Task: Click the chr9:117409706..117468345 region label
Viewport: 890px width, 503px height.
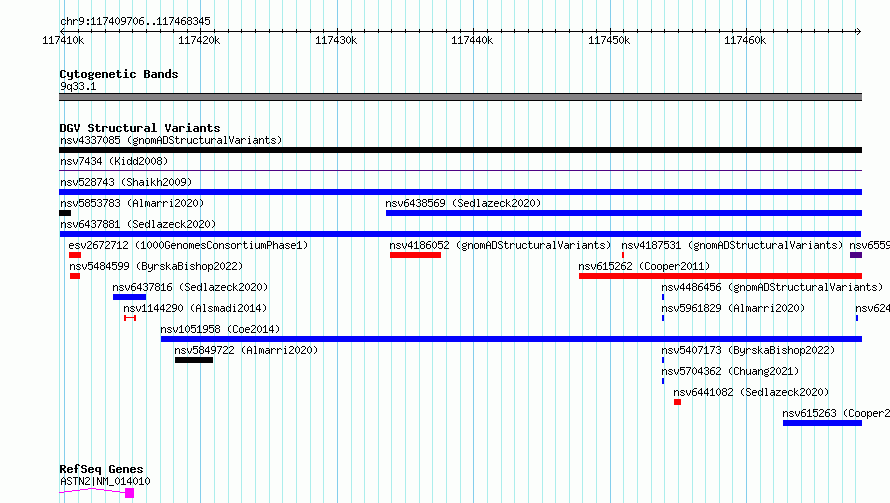Action: point(135,21)
